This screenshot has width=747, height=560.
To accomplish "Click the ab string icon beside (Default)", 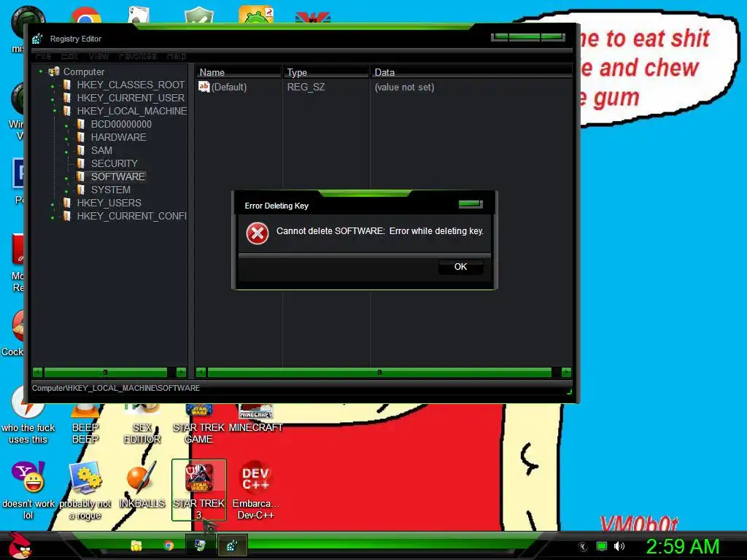I will pos(204,87).
